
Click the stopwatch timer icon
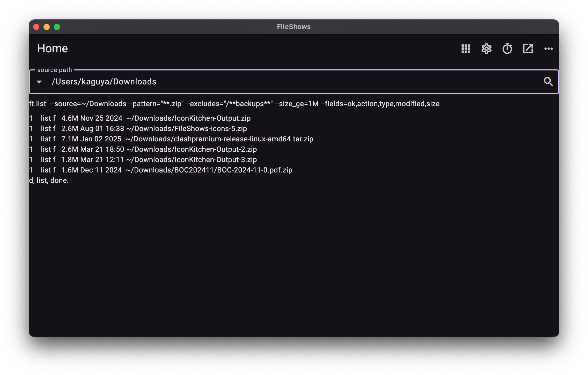tap(507, 49)
